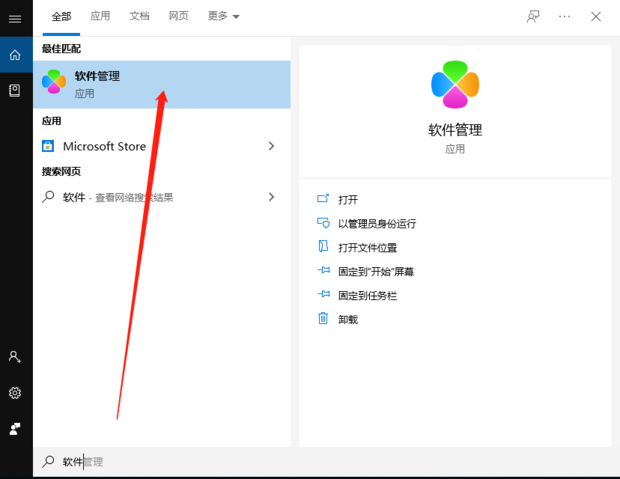Select the Home icon in sidebar

pos(15,55)
